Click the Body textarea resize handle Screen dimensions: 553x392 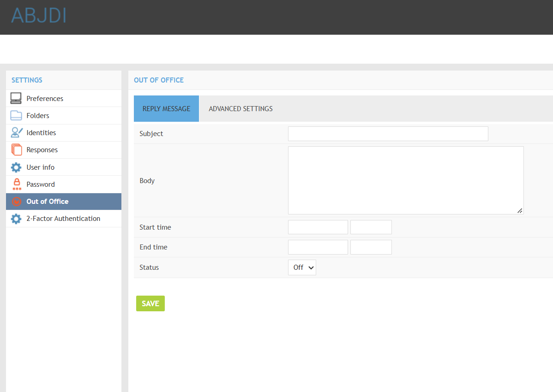pos(520,211)
